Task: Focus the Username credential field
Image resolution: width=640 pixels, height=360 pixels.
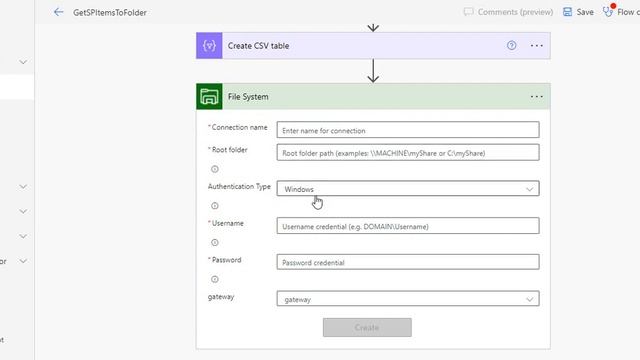Action: [x=408, y=226]
